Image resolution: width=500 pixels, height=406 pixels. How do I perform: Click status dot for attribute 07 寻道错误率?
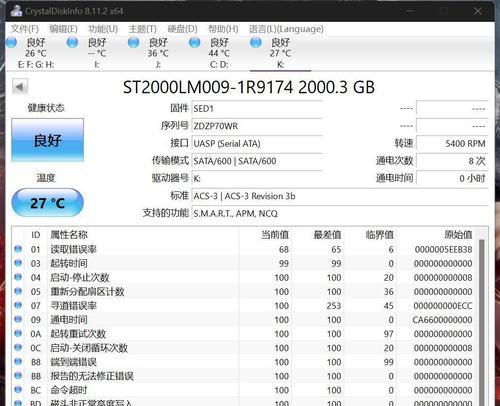pyautogui.click(x=18, y=305)
